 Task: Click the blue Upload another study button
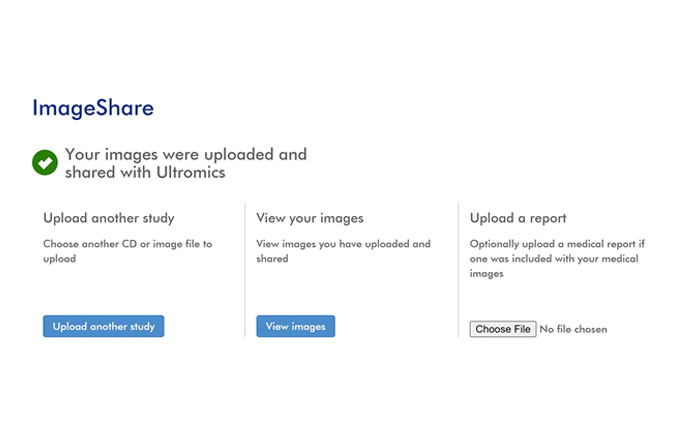pos(103,326)
